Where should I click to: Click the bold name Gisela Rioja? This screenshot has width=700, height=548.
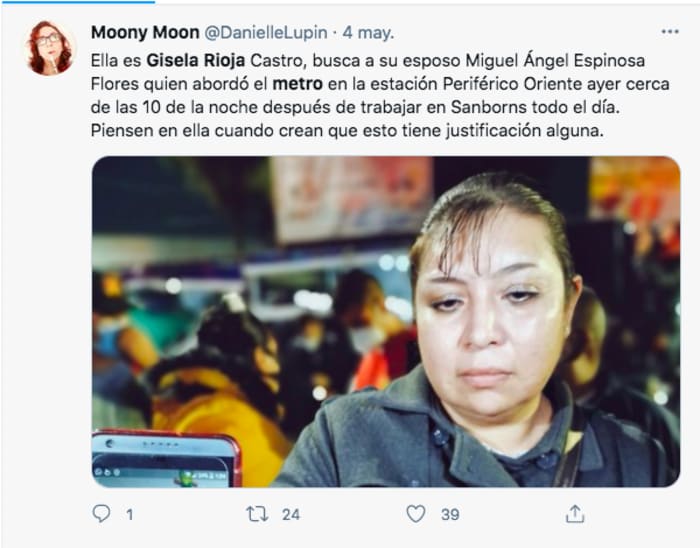[196, 61]
